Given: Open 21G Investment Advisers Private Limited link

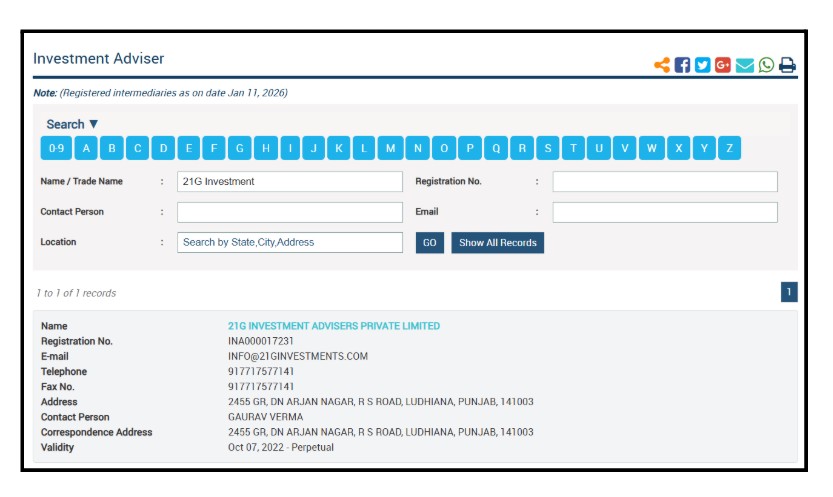Looking at the screenshot, I should (x=334, y=326).
